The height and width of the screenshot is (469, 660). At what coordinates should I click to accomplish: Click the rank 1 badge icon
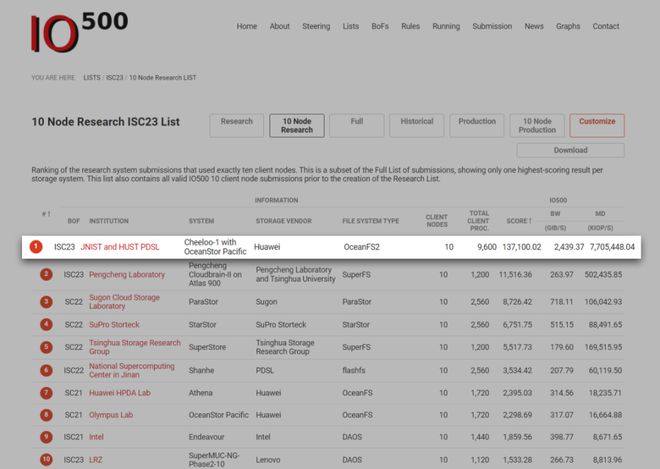[36, 247]
